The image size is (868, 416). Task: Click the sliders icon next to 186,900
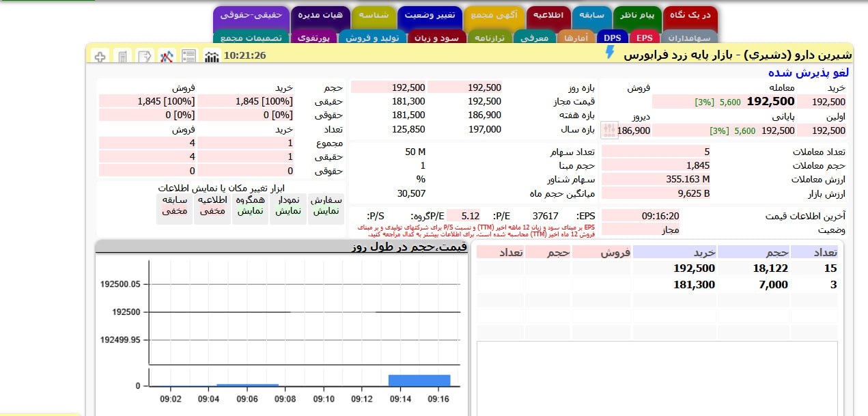[608, 130]
